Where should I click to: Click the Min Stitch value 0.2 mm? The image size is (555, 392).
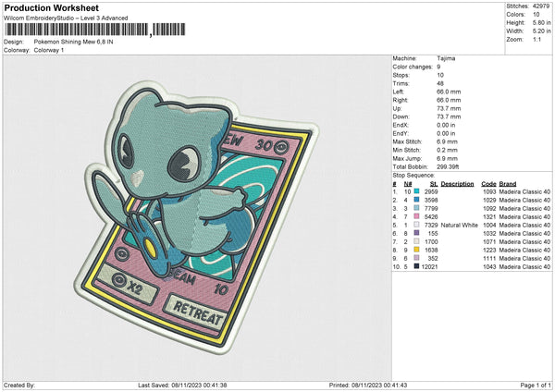coord(447,150)
